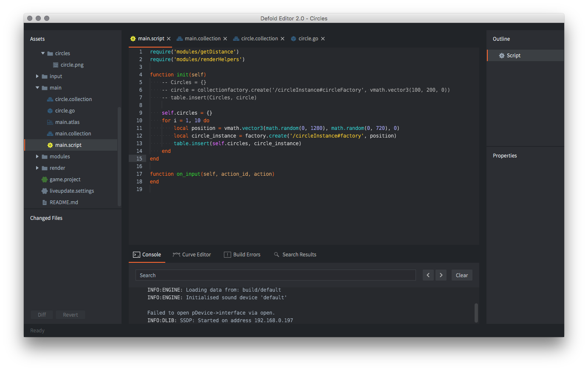Screen dimensions: 588x371
Task: Click circle.go game object icon in Assets
Action: click(50, 111)
